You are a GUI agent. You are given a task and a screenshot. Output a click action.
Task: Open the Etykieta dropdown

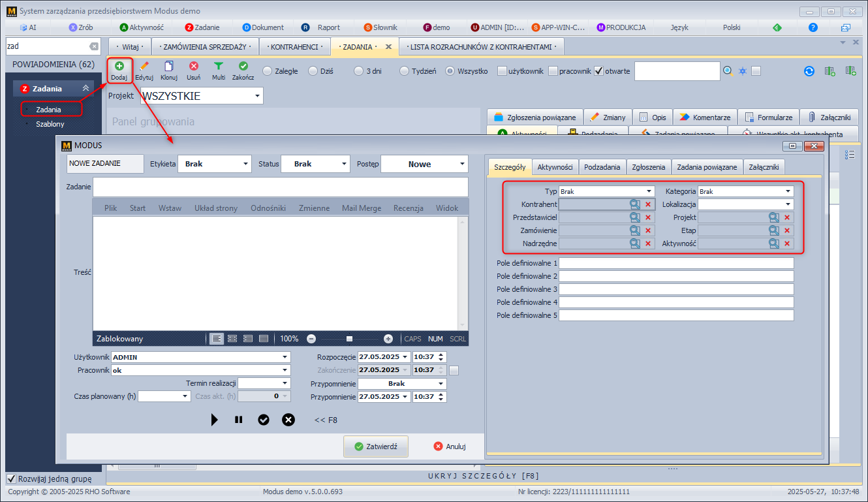click(245, 165)
